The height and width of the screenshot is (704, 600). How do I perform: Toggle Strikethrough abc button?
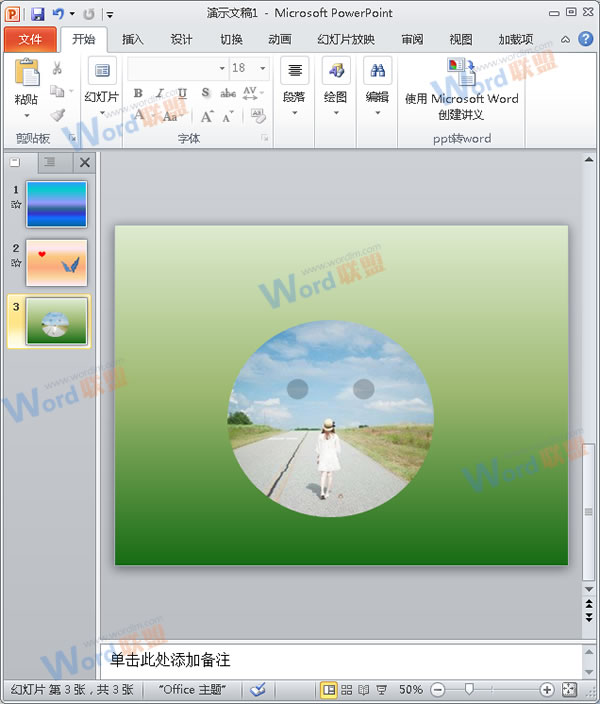tap(228, 93)
